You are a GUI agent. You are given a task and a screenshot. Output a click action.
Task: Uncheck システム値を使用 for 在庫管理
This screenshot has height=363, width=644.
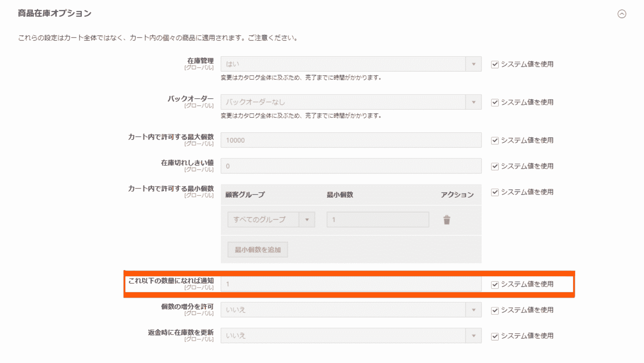(495, 64)
